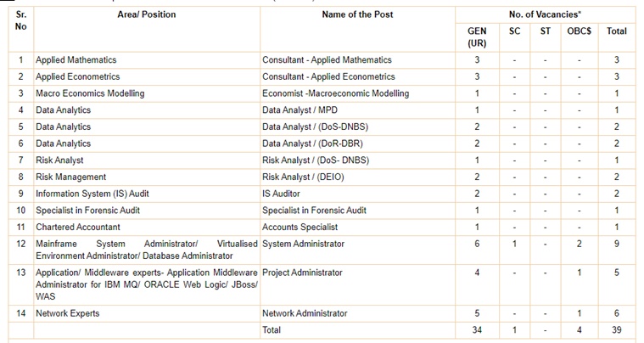644x343 pixels.
Task: Click the 'Name of the Post' header
Action: pyautogui.click(x=357, y=14)
